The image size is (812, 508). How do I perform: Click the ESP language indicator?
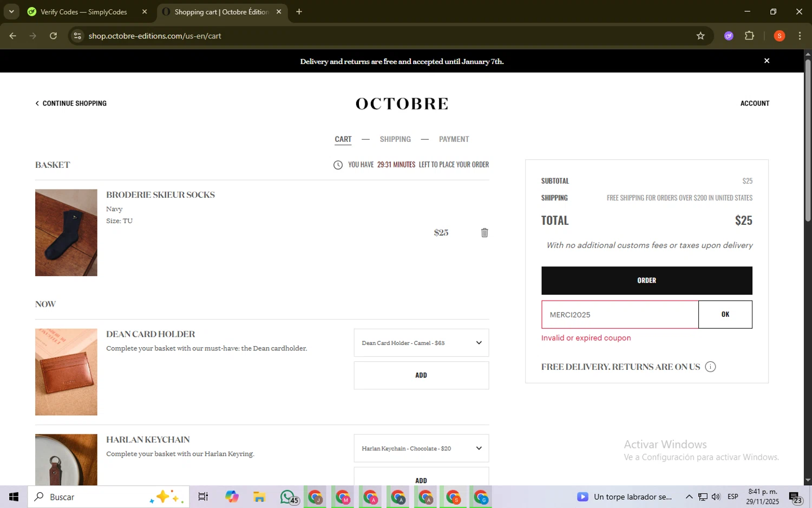(x=732, y=497)
